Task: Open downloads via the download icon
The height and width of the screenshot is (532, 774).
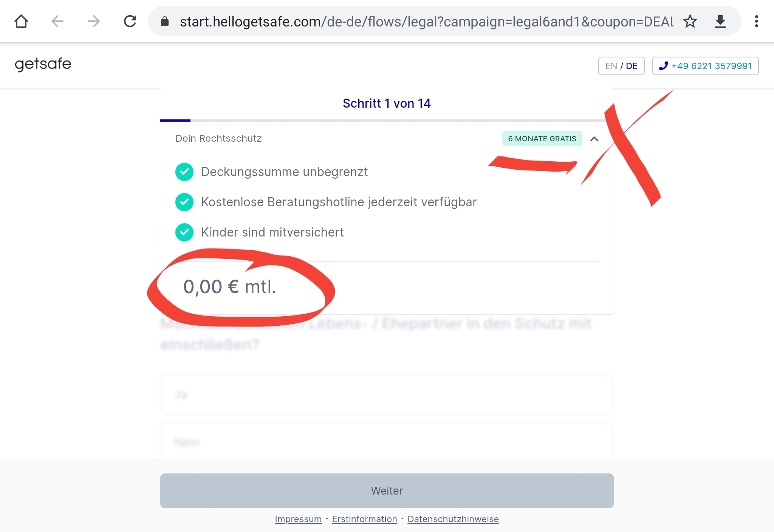Action: (720, 22)
